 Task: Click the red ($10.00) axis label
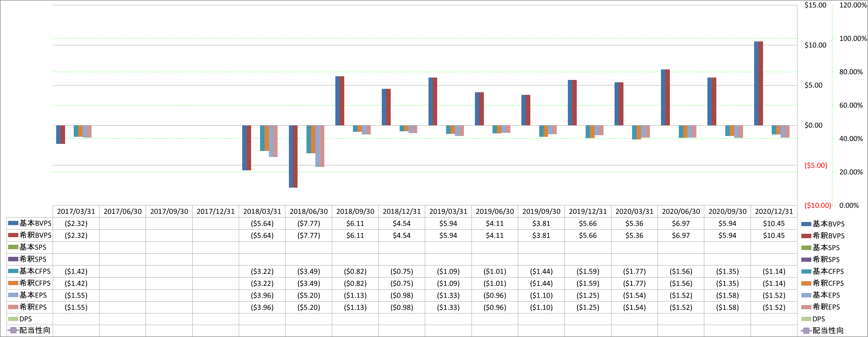[x=817, y=205]
